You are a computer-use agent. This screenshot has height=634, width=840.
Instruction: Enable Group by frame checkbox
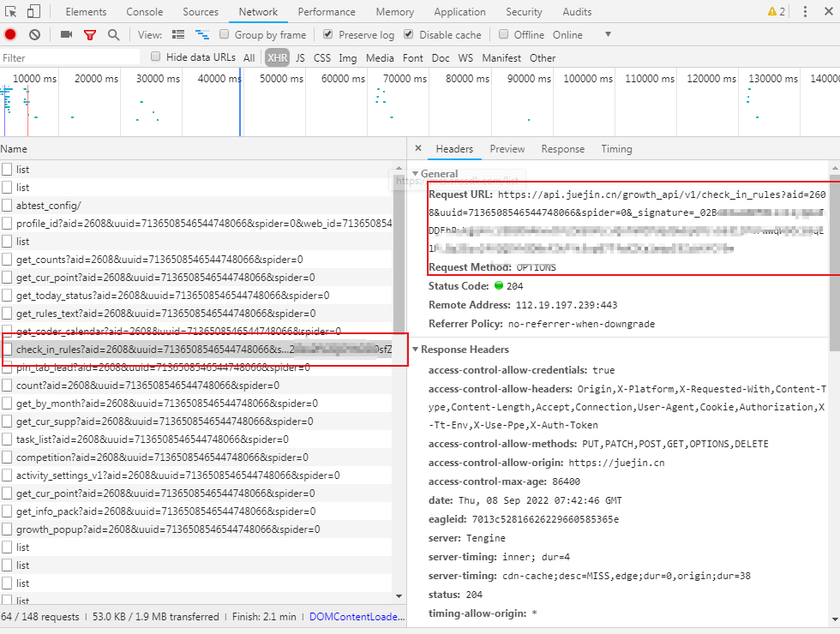coord(225,34)
